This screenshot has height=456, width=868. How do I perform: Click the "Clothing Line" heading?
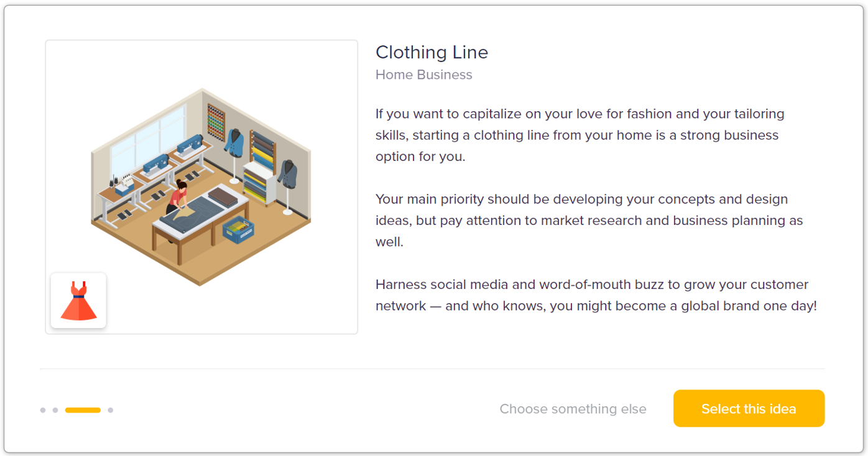(x=432, y=52)
